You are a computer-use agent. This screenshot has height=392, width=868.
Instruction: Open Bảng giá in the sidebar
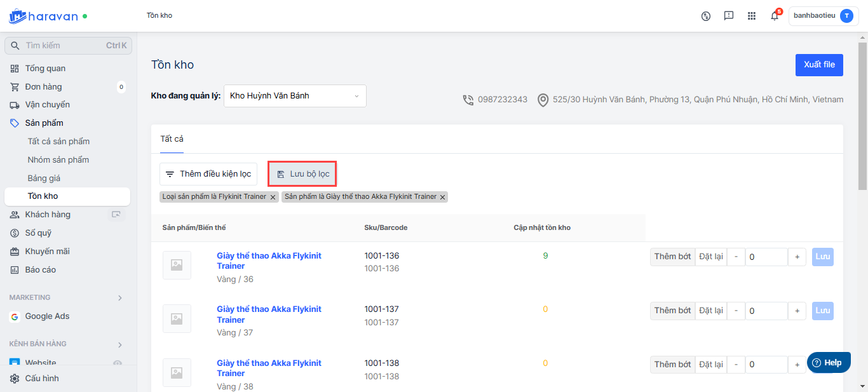(44, 178)
